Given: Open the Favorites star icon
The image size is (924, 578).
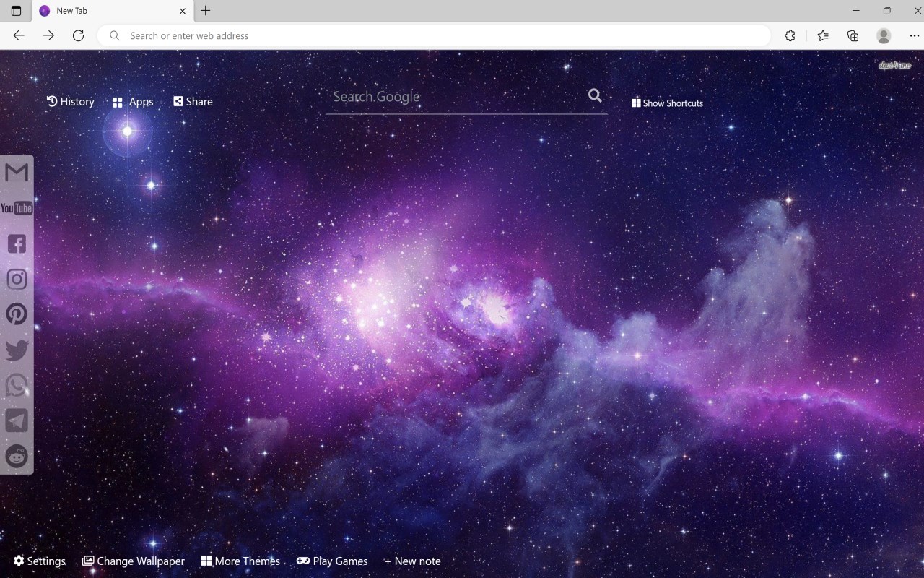Looking at the screenshot, I should pos(823,35).
